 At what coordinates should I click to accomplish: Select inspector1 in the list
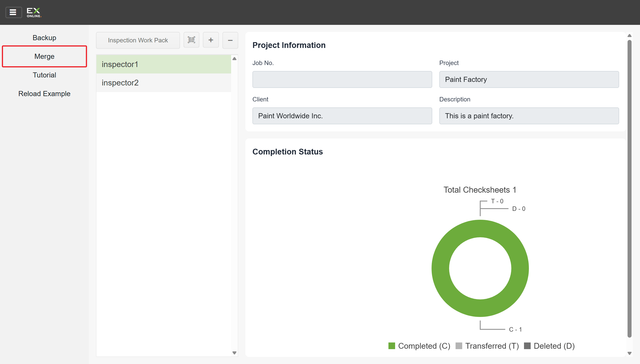click(x=164, y=64)
